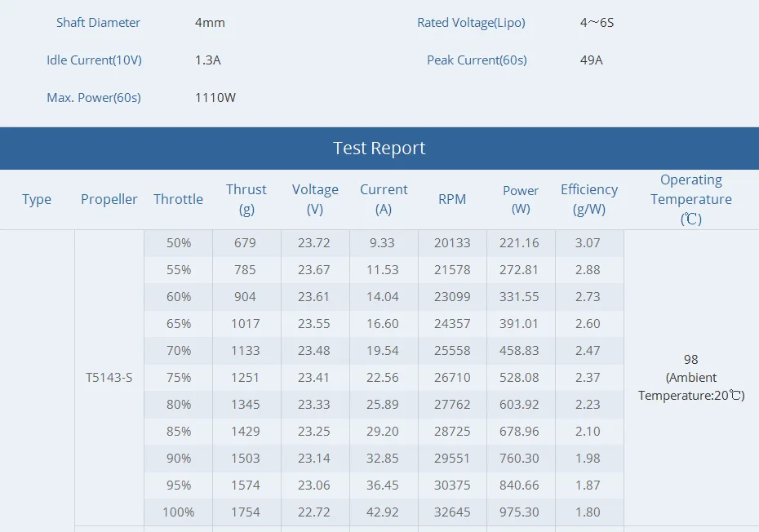Click the Efficiency (g/W) column header
The height and width of the screenshot is (532, 759).
pos(589,199)
